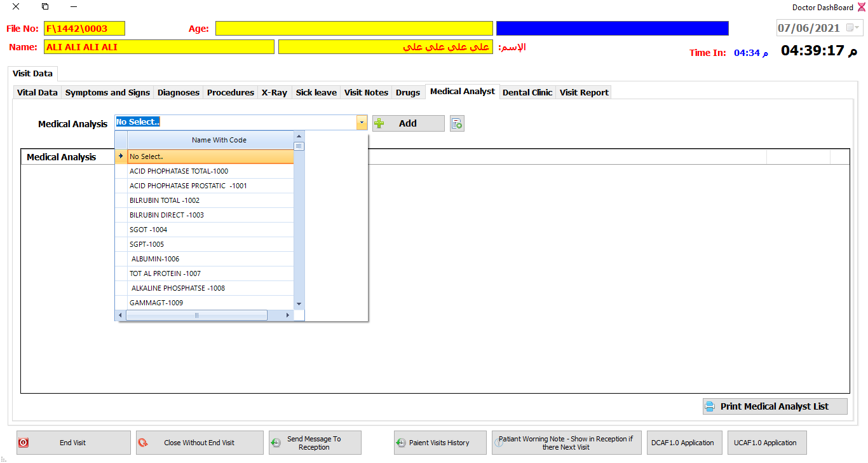Click the scroll down arrow in dropdown list

tap(299, 304)
